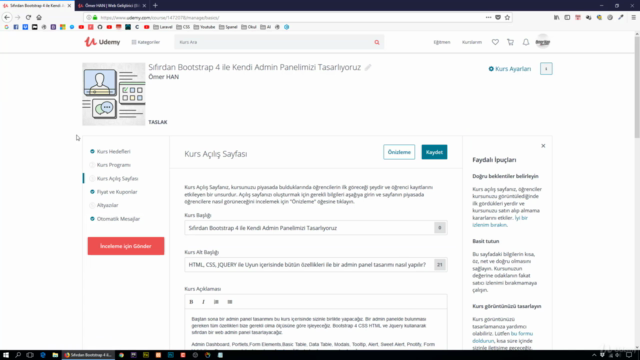Insert numbered list in description editor
This screenshot has height=360, width=640.
tap(216, 302)
